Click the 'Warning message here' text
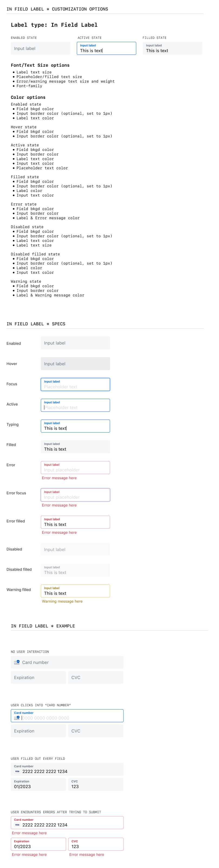Screen dimensions: 219x868 pos(62,601)
